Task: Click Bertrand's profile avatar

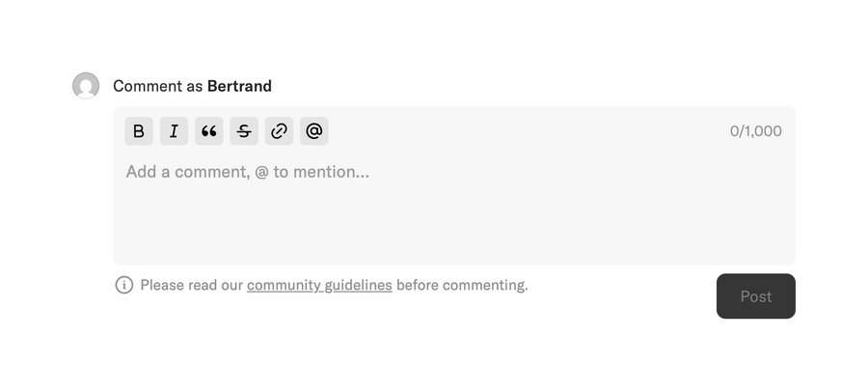Action: click(x=86, y=86)
